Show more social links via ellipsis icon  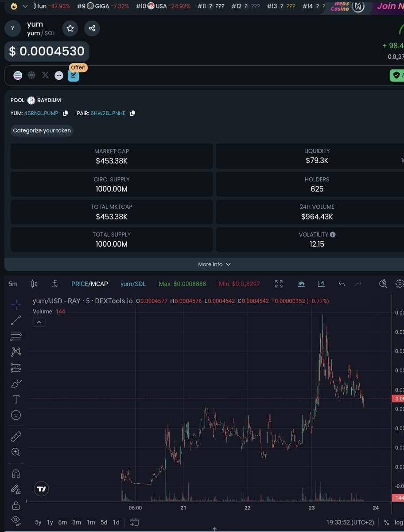click(59, 75)
